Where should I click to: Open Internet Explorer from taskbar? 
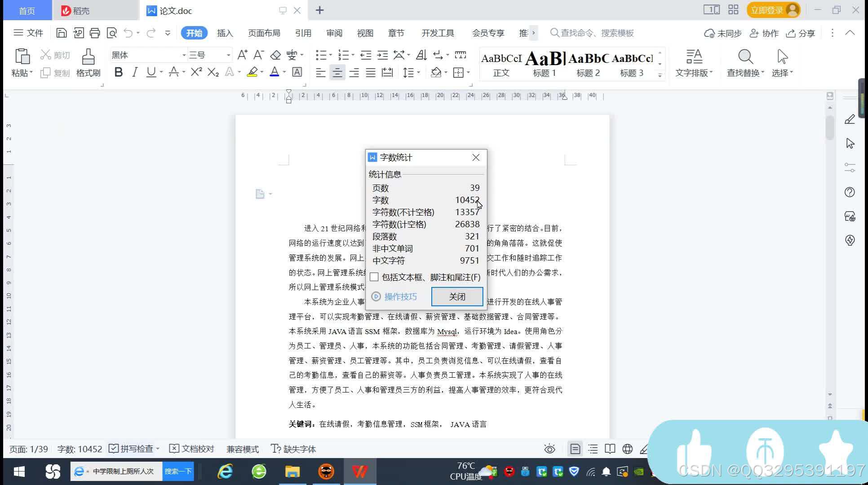click(225, 472)
